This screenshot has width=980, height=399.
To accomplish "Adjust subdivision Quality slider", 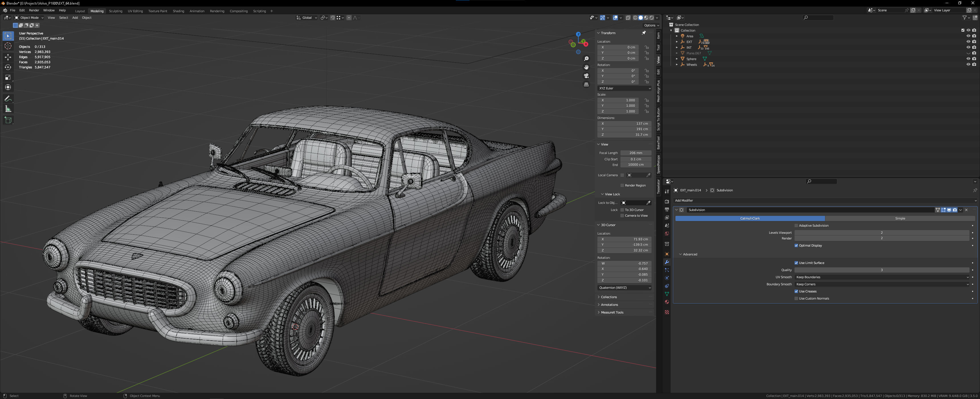I will click(881, 270).
